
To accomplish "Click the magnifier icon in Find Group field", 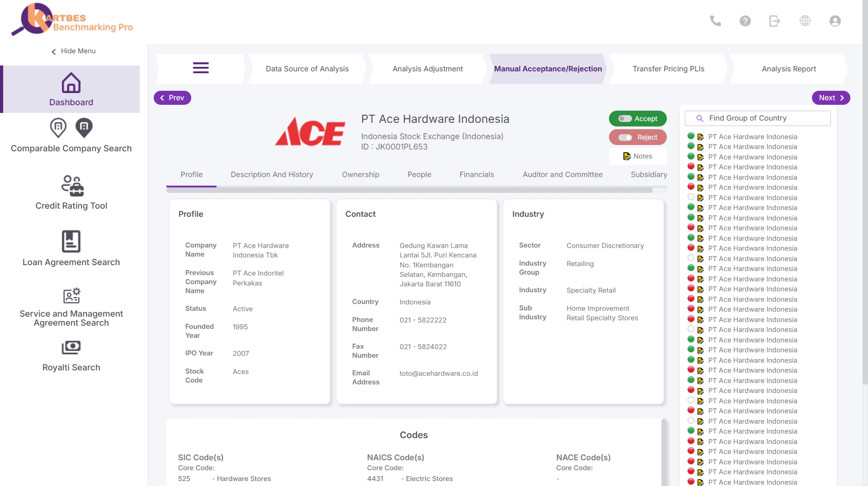I will point(700,118).
